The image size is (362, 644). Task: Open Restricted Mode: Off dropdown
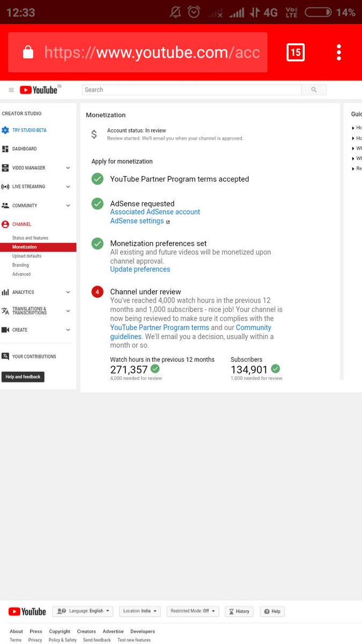coord(193,611)
